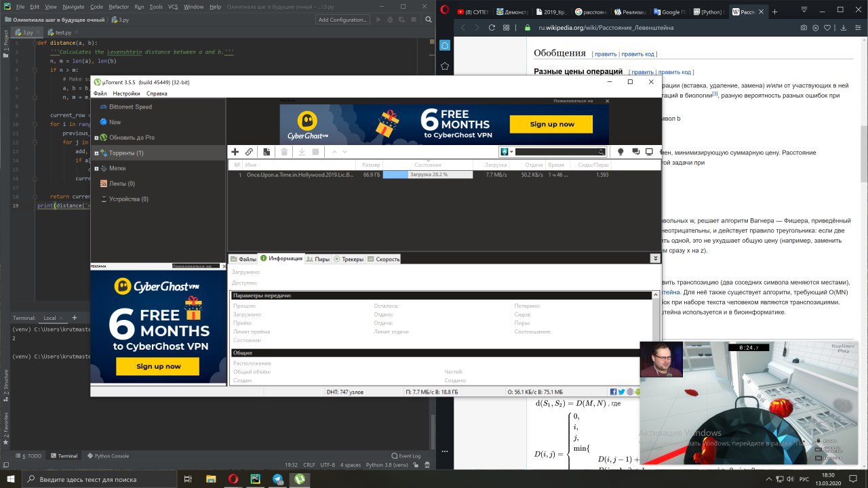This screenshot has height=488, width=868.
Task: Select Bittorrent Speed in sidebar
Action: [x=130, y=107]
